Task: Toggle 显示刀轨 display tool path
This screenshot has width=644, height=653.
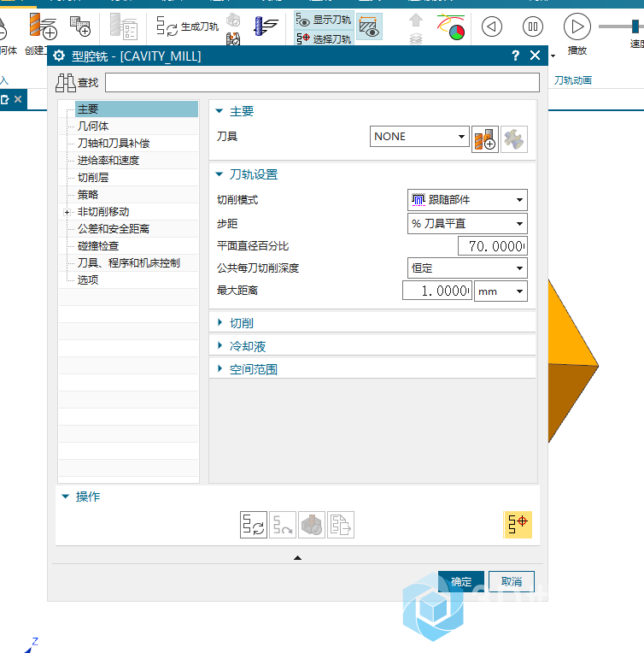Action: point(324,20)
